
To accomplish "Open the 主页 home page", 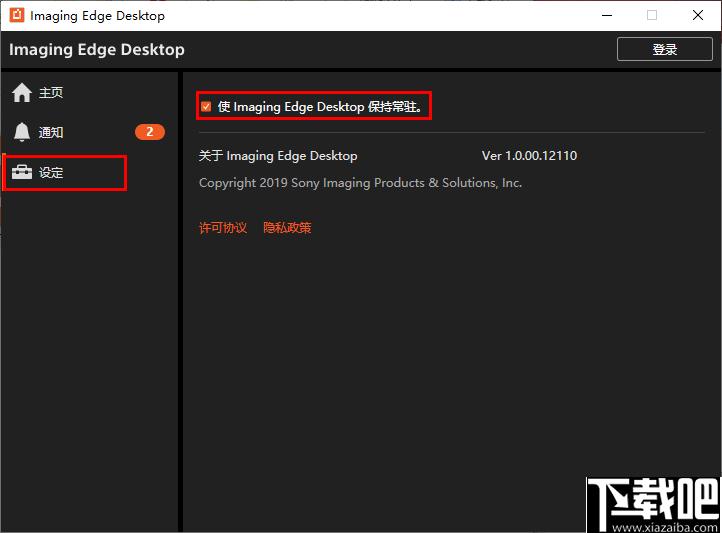I will click(x=89, y=93).
